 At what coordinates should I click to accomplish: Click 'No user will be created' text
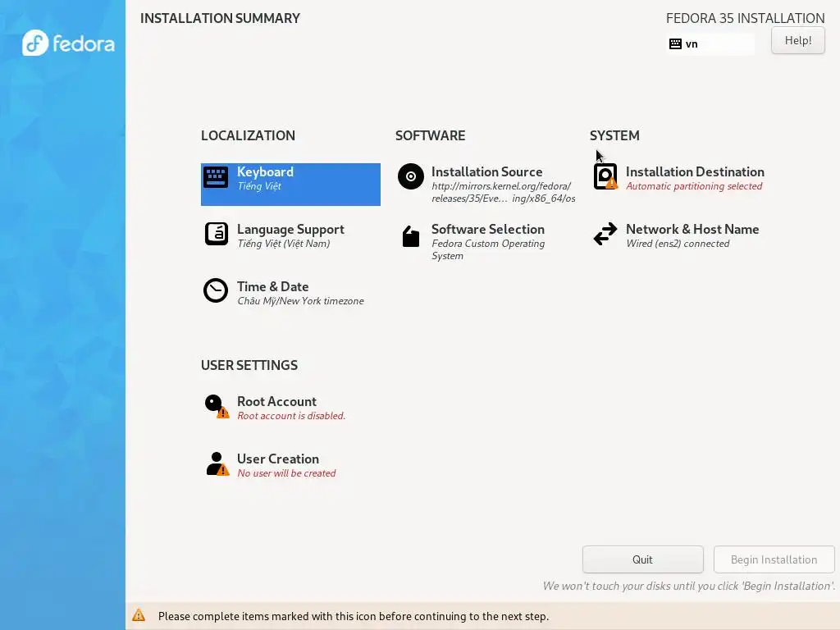tap(286, 473)
